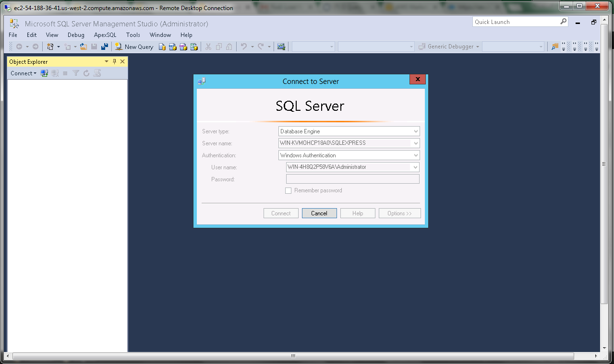The width and height of the screenshot is (614, 364).
Task: Open the Activity Monitor toolbar icon
Action: [281, 47]
